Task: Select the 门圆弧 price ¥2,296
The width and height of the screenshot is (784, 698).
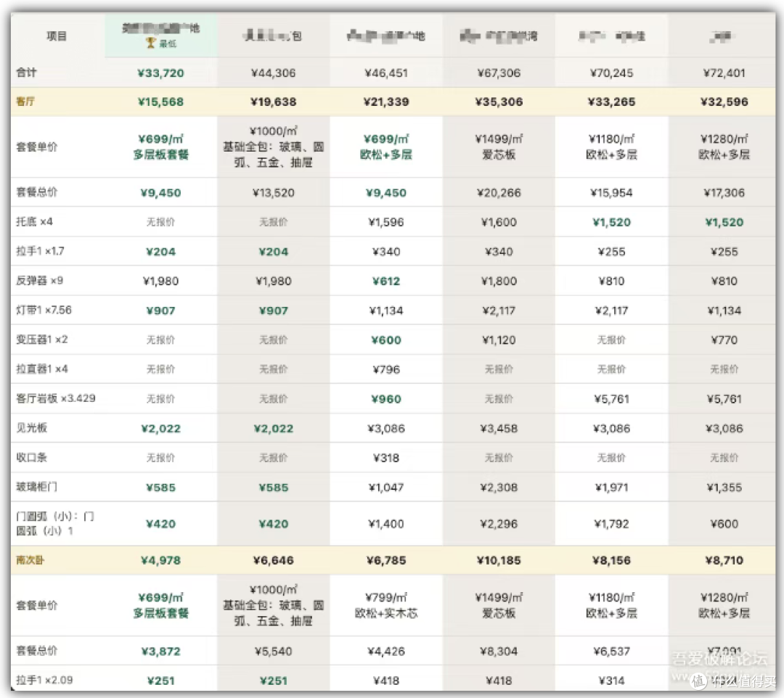Action: 499,524
